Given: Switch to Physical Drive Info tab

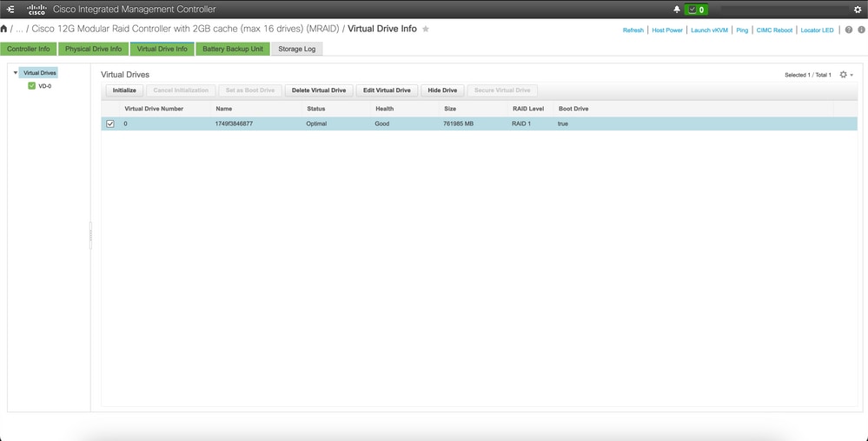Looking at the screenshot, I should point(94,49).
